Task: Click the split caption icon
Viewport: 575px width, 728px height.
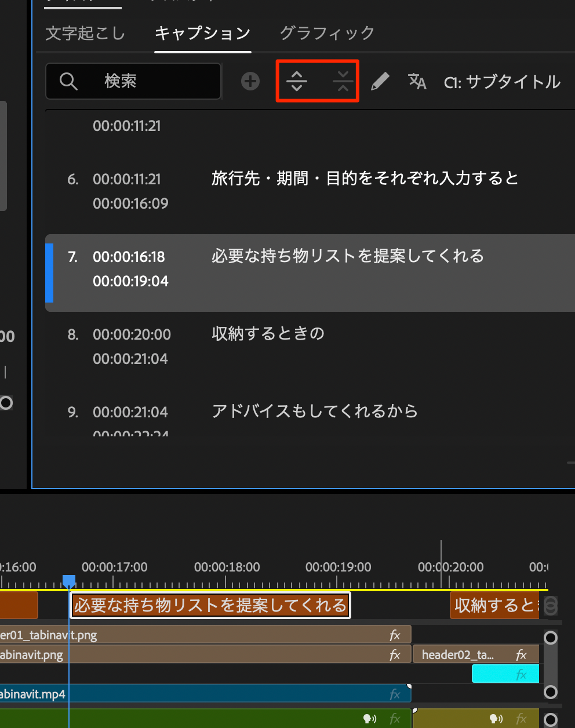Action: [297, 81]
